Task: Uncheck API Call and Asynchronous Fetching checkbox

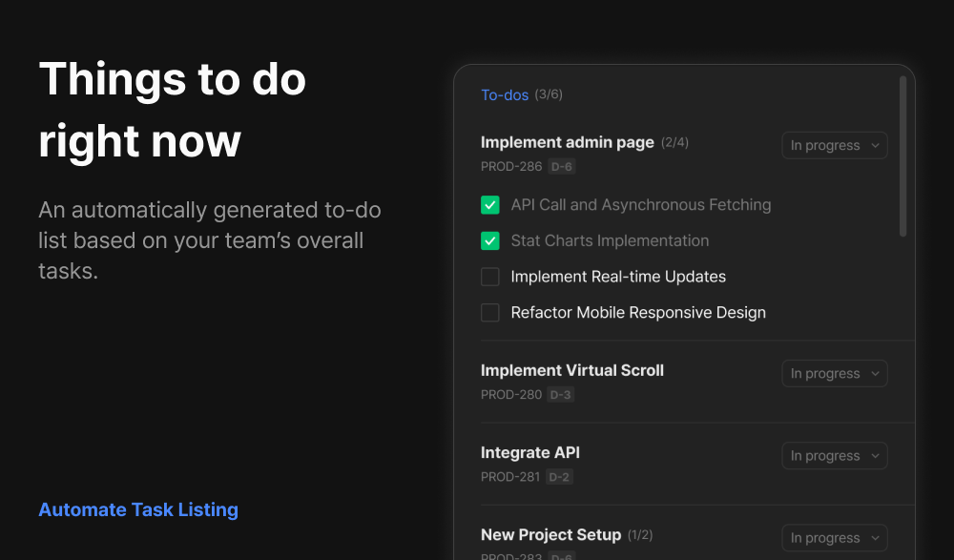Action: click(x=489, y=205)
